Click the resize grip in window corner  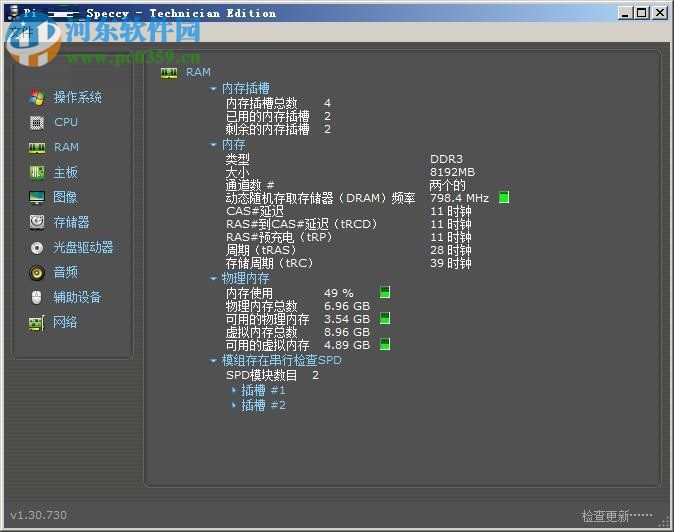(665, 522)
